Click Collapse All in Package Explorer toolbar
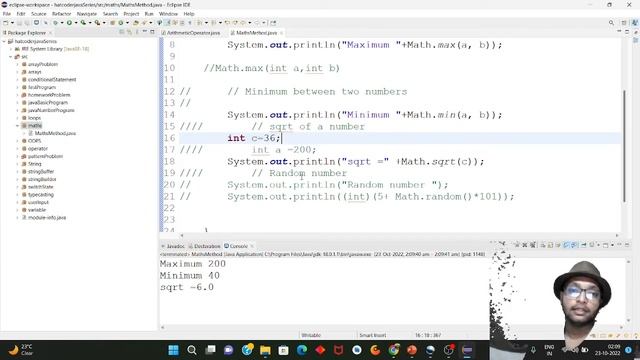Screen dimensions: 640x360 122,32
